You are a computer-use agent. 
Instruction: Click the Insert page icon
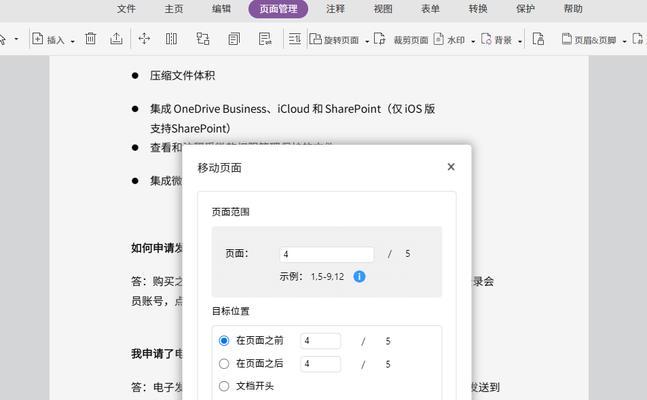pos(38,39)
